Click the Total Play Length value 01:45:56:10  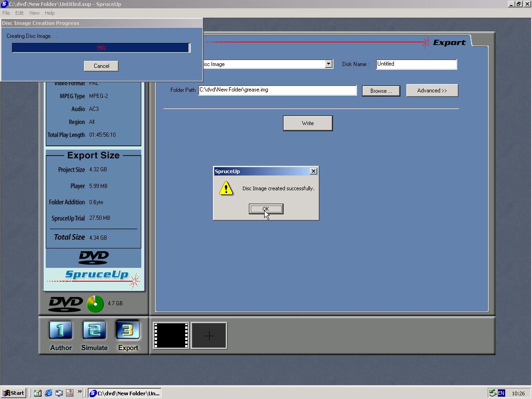pos(103,135)
